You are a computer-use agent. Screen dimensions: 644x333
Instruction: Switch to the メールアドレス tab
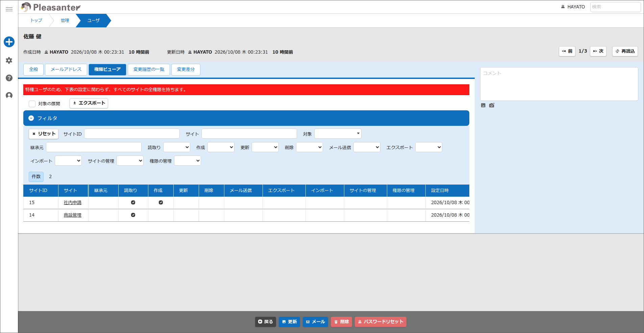click(x=66, y=70)
